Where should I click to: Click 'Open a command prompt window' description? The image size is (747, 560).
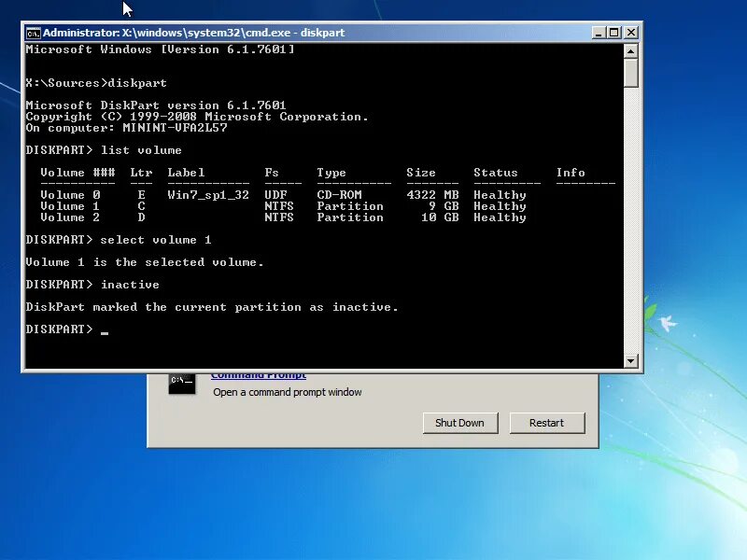click(x=288, y=392)
